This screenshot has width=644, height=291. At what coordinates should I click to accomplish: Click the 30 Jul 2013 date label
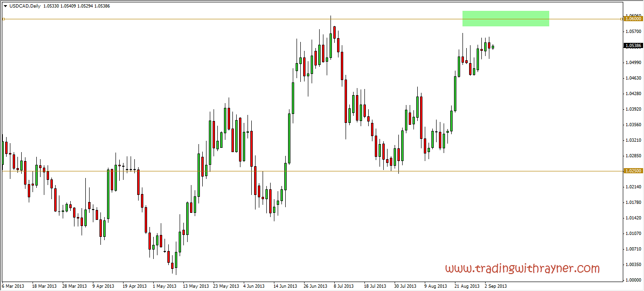pos(405,286)
